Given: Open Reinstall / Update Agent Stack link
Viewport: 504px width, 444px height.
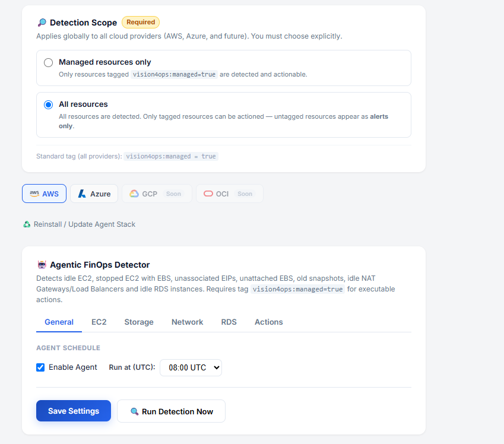Looking at the screenshot, I should point(80,224).
